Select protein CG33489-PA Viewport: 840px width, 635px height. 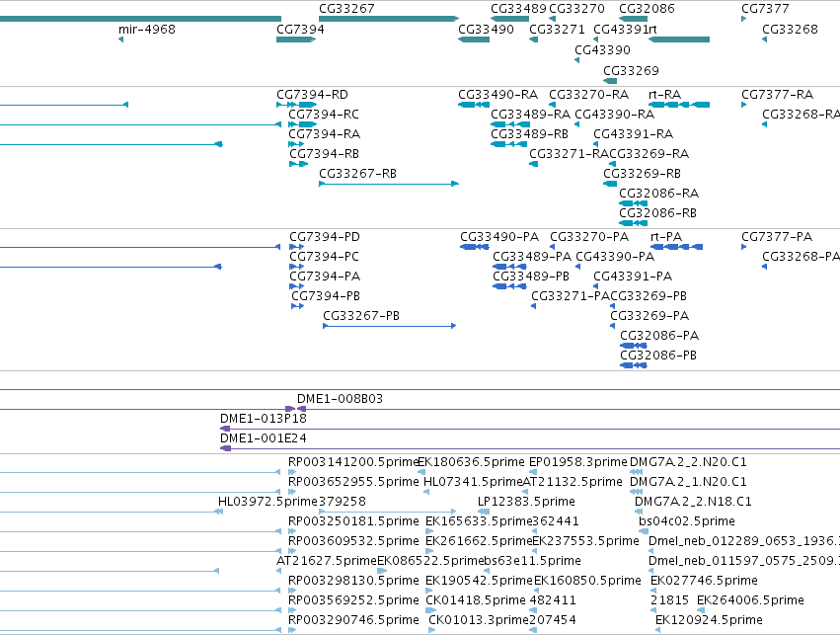[x=532, y=257]
